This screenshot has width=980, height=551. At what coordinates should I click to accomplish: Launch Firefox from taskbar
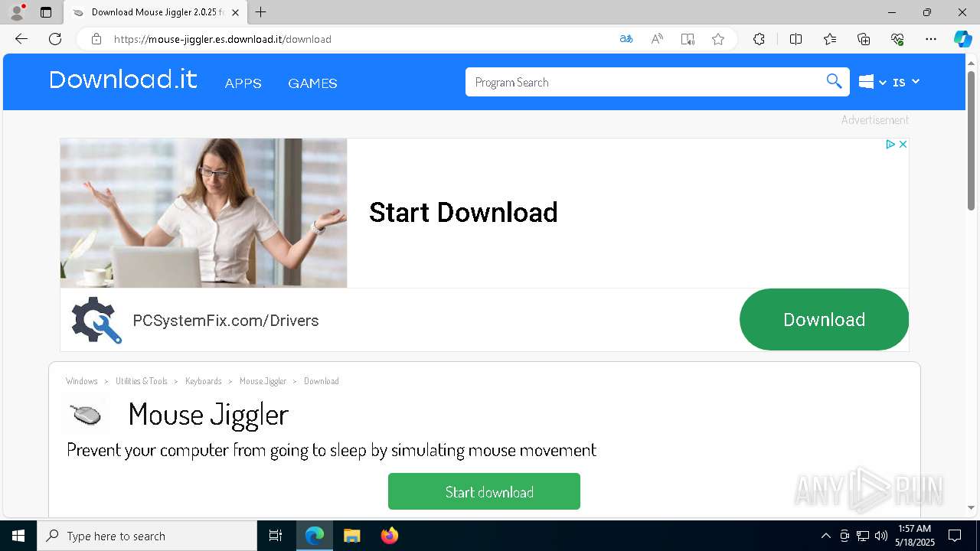tap(389, 536)
